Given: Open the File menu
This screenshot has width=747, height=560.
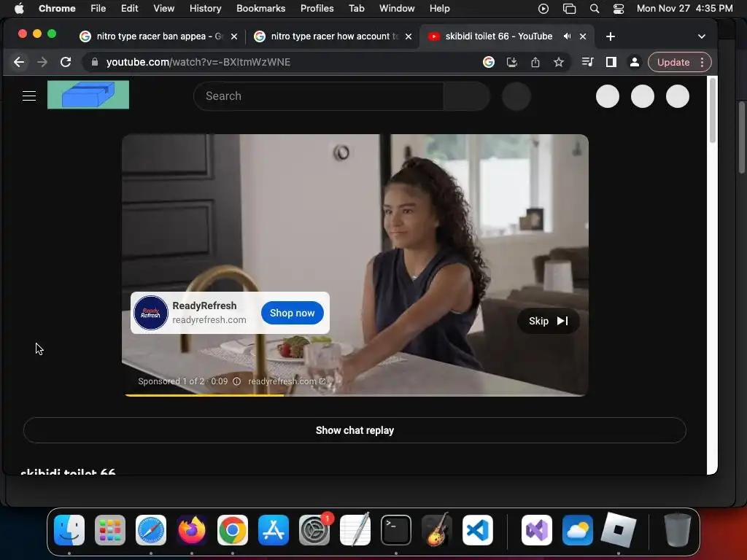Looking at the screenshot, I should (x=98, y=8).
